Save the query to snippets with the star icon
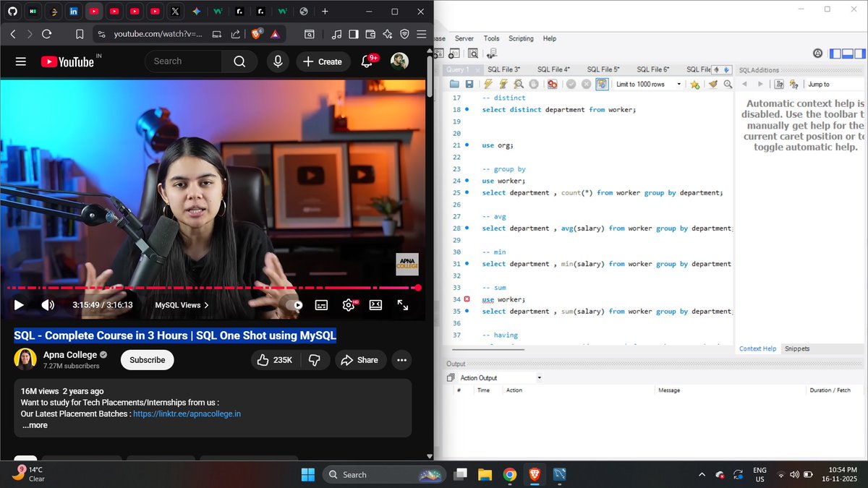This screenshot has width=868, height=488. [695, 85]
